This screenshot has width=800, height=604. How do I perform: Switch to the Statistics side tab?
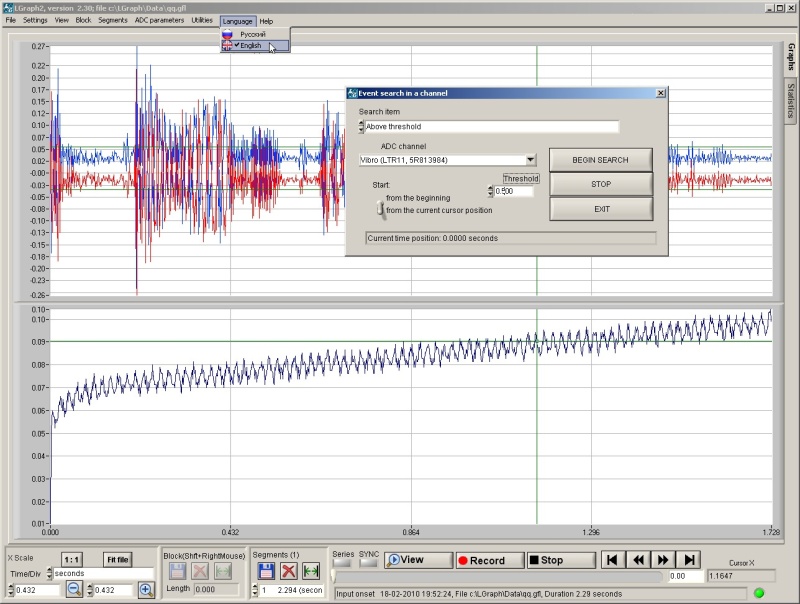[791, 101]
